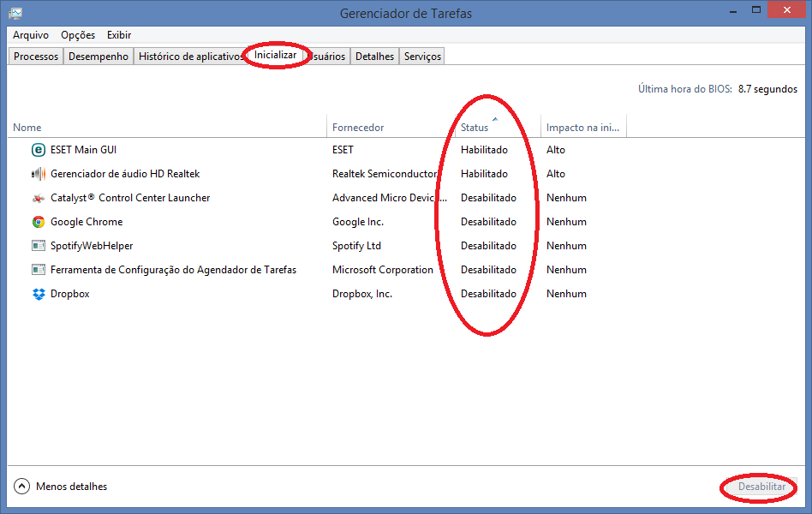
Task: Click Nenhum impact of Dropbox
Action: [x=566, y=294]
